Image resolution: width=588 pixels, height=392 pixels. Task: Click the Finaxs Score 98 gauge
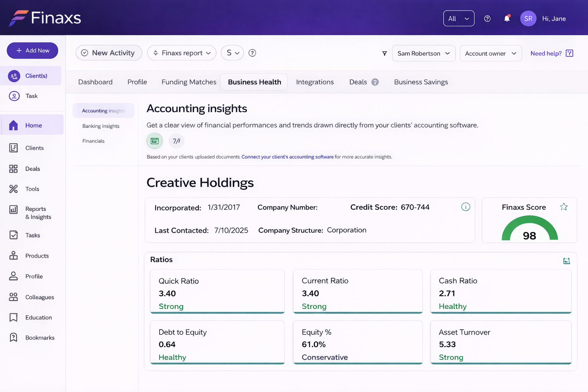[x=530, y=228]
